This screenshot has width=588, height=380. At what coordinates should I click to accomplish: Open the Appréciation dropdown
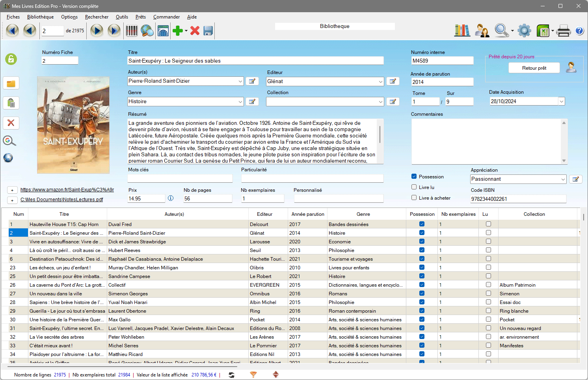[x=563, y=179]
